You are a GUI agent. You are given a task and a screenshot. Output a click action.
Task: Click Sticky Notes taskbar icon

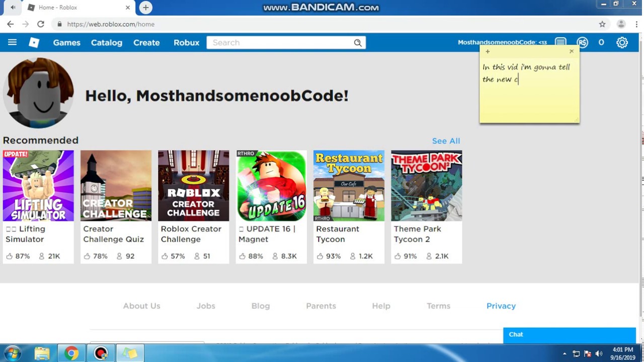(130, 353)
